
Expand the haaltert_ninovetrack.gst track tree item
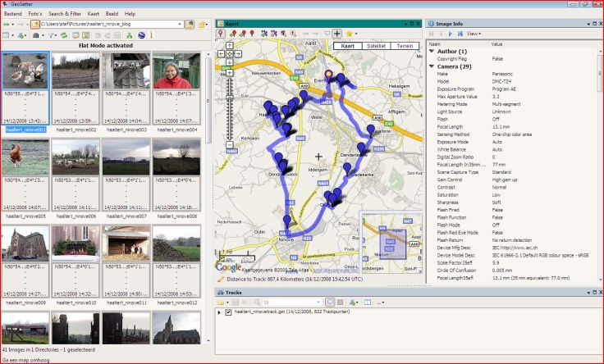219,312
